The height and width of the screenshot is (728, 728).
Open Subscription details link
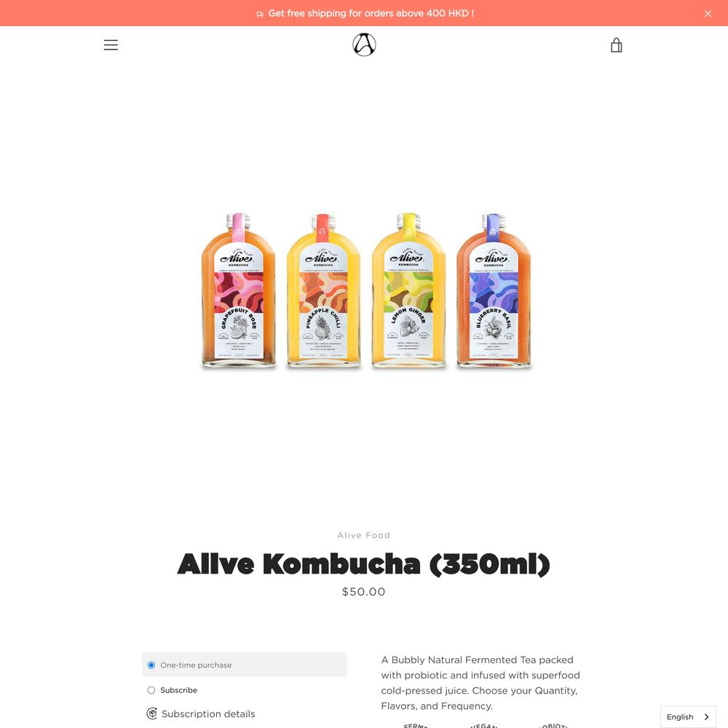click(208, 713)
